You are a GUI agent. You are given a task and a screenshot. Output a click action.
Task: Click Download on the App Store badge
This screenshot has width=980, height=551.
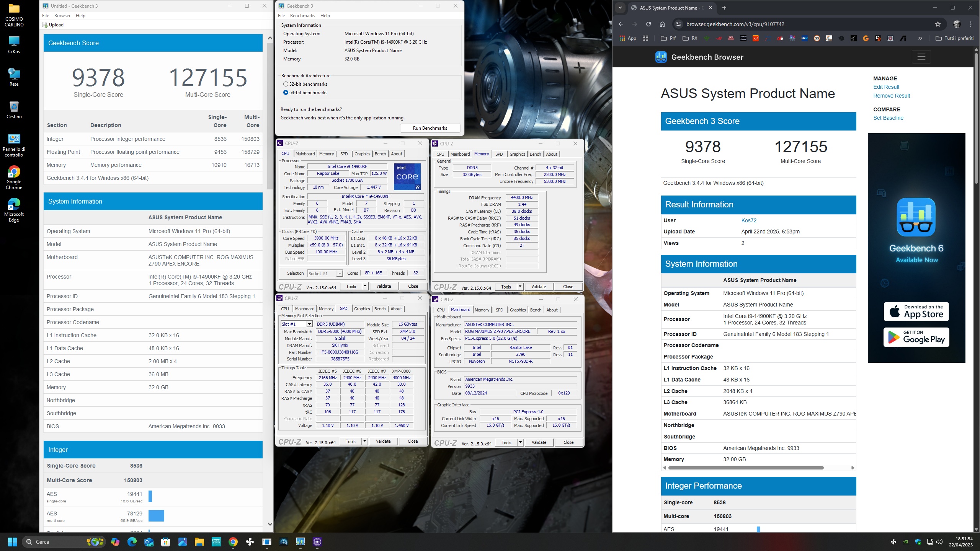(916, 311)
